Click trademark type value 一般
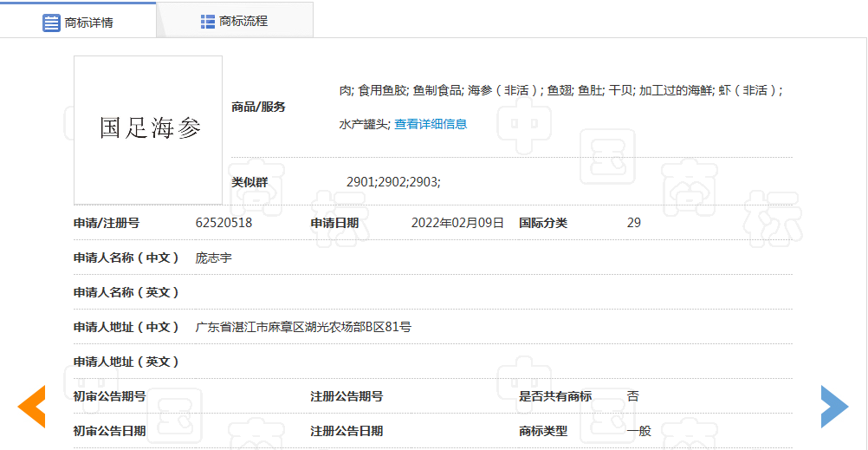Viewport: 868px width, 450px height. pyautogui.click(x=638, y=431)
